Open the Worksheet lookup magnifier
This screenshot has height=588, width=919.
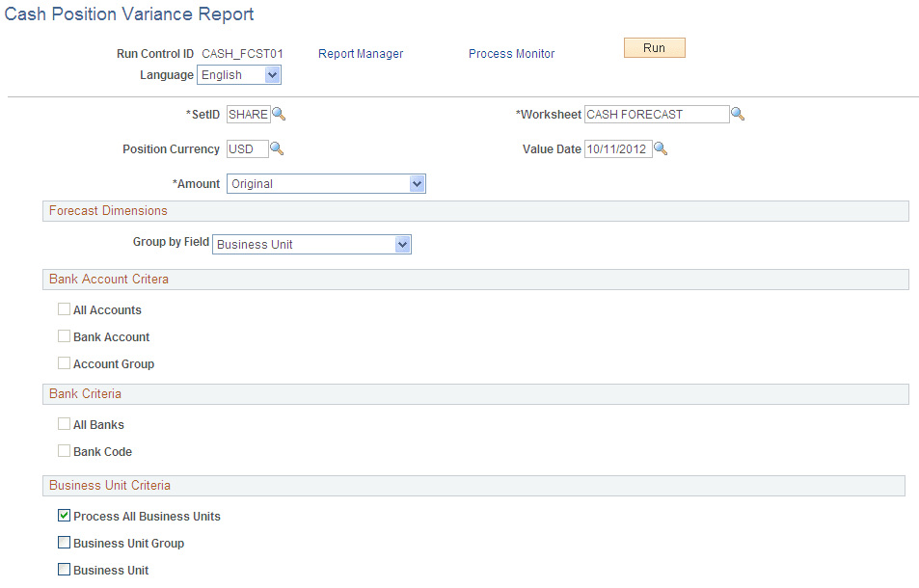[738, 114]
